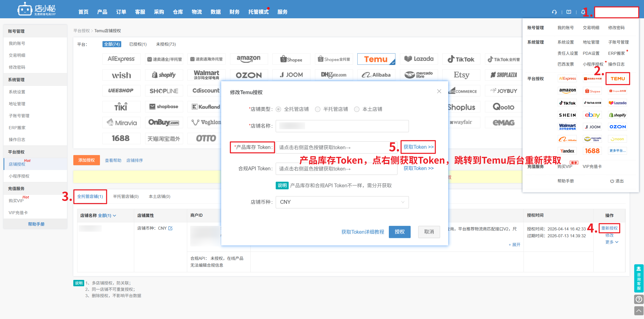Click 获取Token link for product inventory
Image resolution: width=644 pixels, height=319 pixels.
[418, 147]
